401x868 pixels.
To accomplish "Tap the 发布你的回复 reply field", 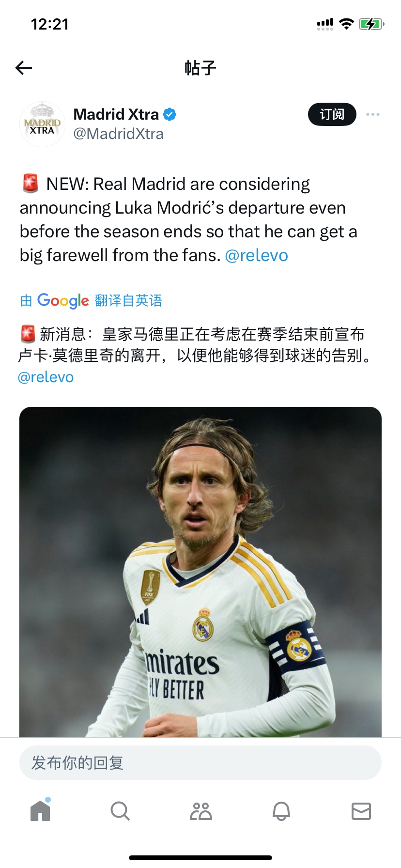I will [x=200, y=762].
